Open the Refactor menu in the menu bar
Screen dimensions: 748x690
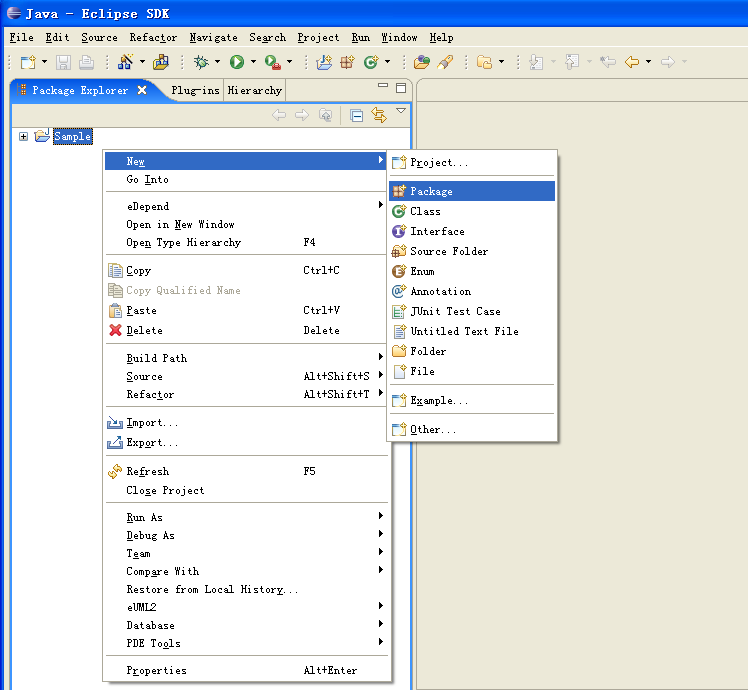pos(153,37)
